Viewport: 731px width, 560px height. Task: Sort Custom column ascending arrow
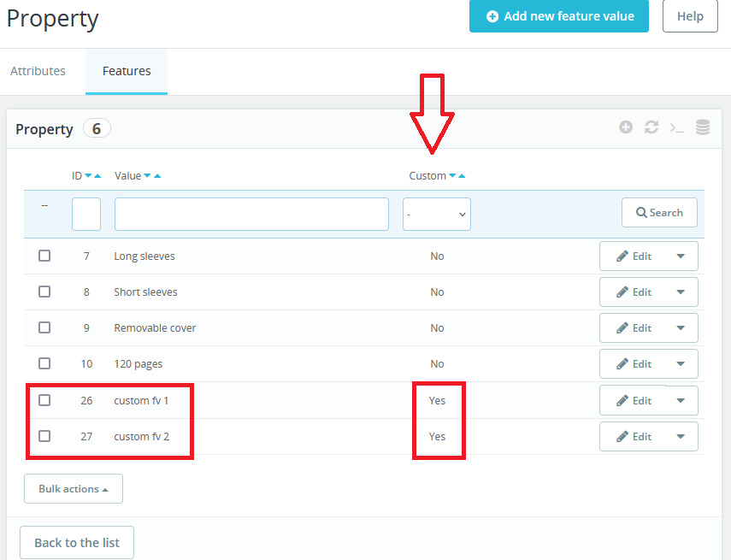coord(462,176)
